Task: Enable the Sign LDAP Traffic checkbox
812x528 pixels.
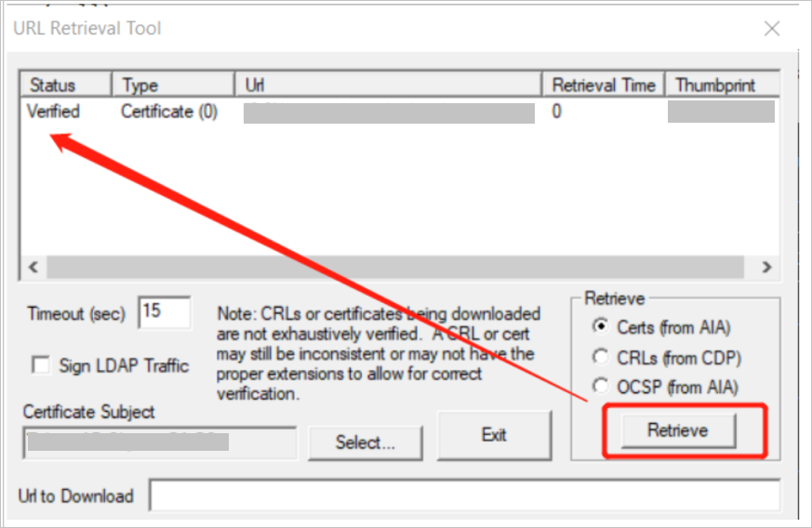Action: pos(41,365)
